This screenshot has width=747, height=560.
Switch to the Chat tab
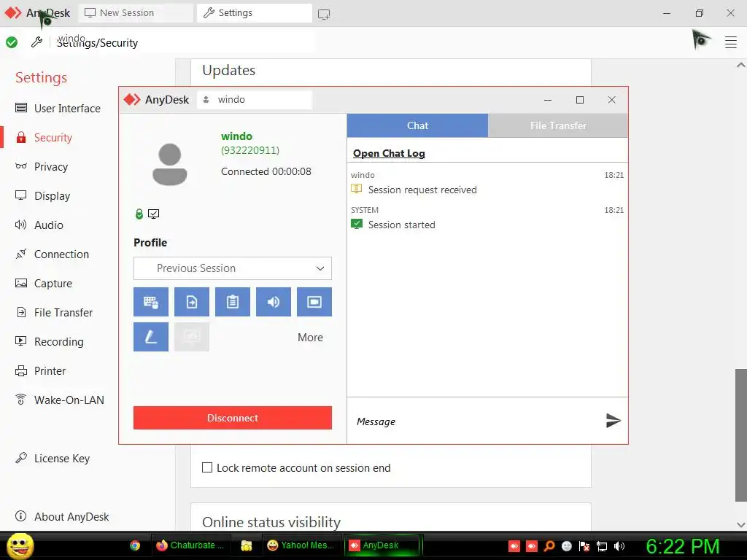(x=417, y=125)
